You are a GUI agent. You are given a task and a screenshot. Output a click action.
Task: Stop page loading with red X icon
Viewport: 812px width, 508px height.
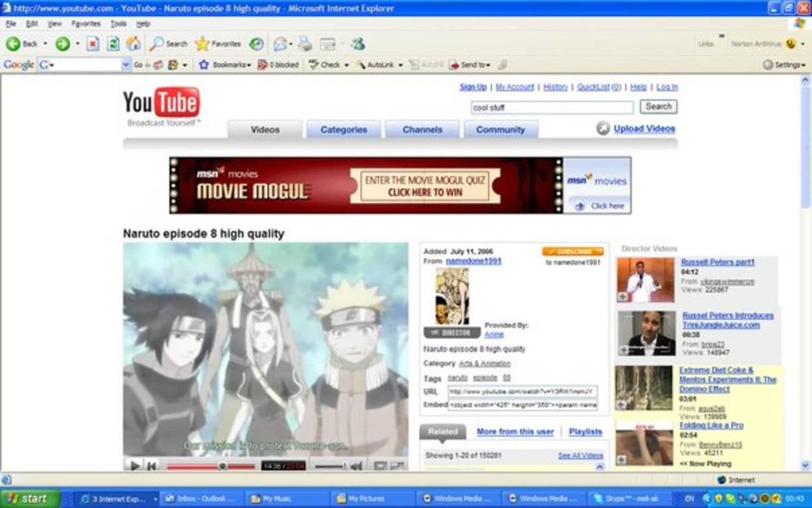pos(94,44)
